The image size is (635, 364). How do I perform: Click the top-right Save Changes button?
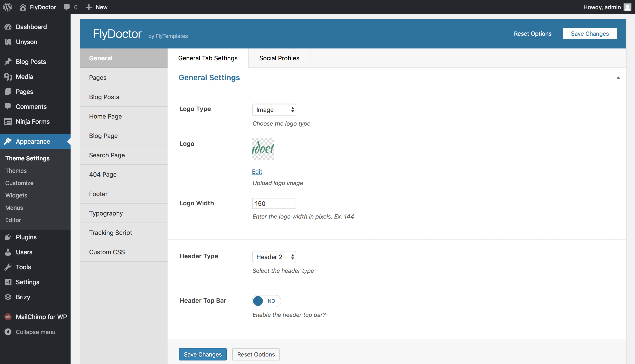click(x=590, y=33)
